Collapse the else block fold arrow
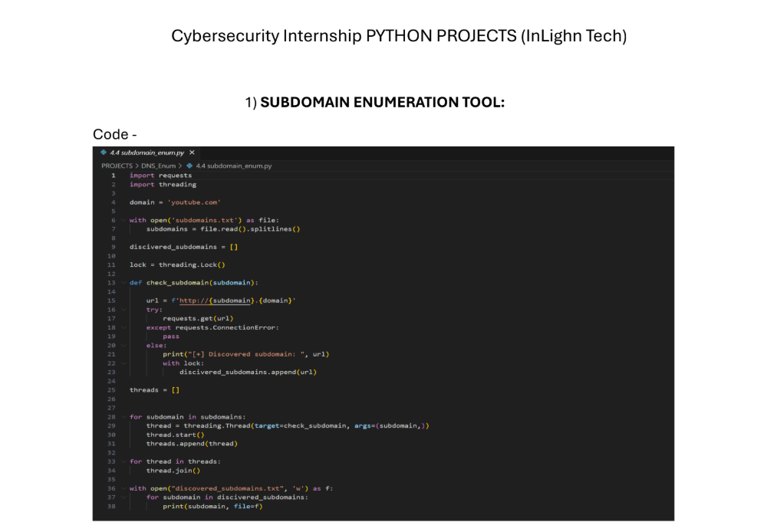Viewport: 767px width, 532px height. pos(123,345)
